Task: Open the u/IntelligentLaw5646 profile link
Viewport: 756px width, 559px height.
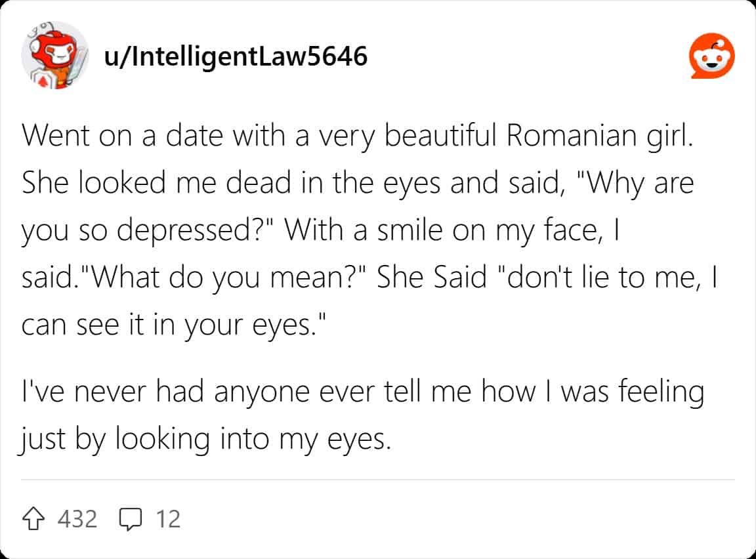Action: point(236,56)
